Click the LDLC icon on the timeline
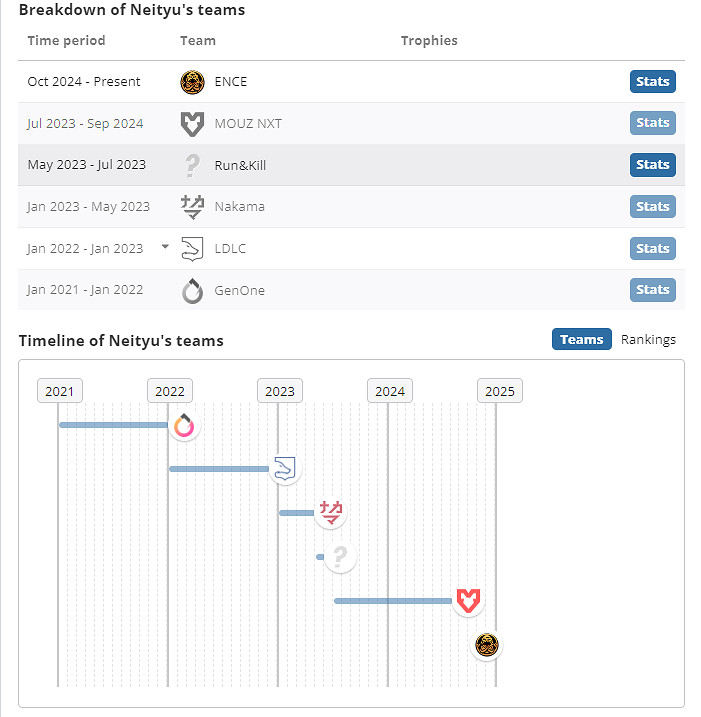Viewport: 701px width, 717px height. tap(285, 469)
